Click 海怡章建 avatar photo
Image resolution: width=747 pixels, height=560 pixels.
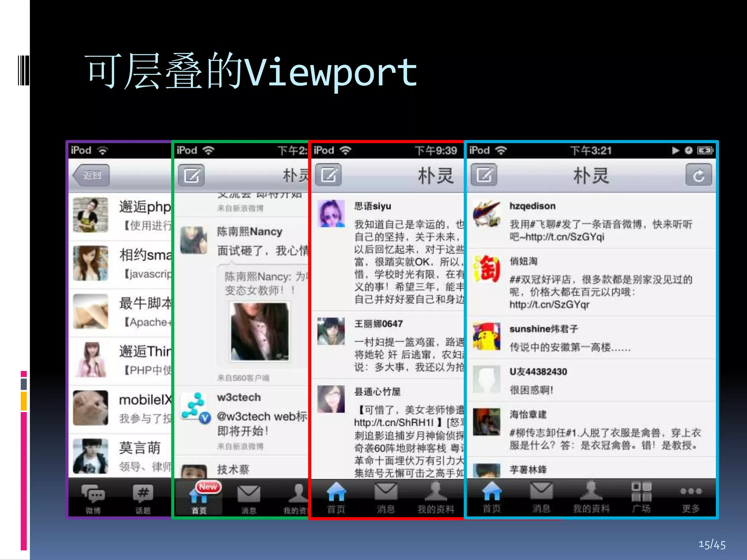(x=487, y=422)
